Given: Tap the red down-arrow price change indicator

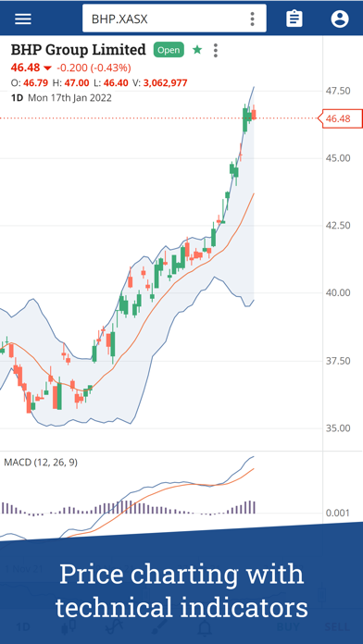Looking at the screenshot, I should coord(47,68).
